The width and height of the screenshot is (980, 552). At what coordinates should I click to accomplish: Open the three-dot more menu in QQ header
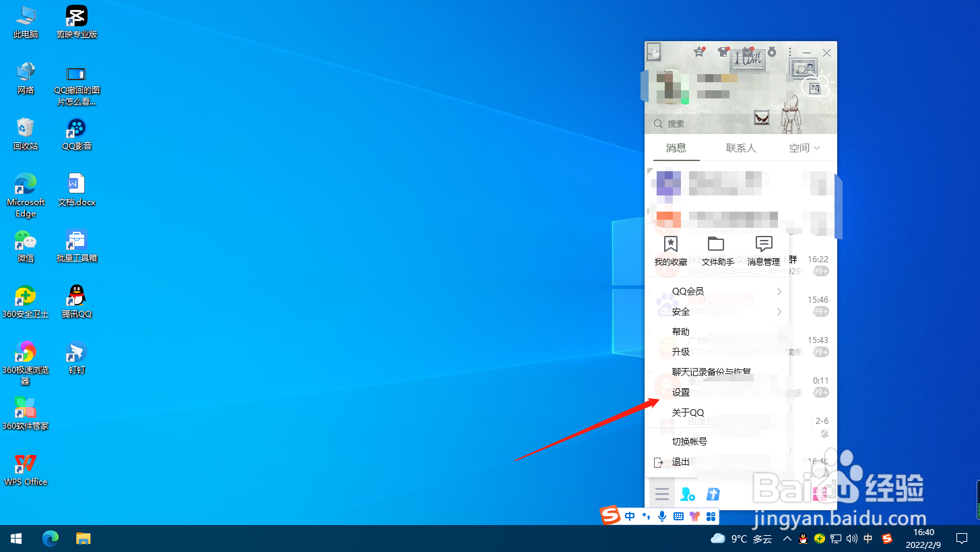coord(790,52)
